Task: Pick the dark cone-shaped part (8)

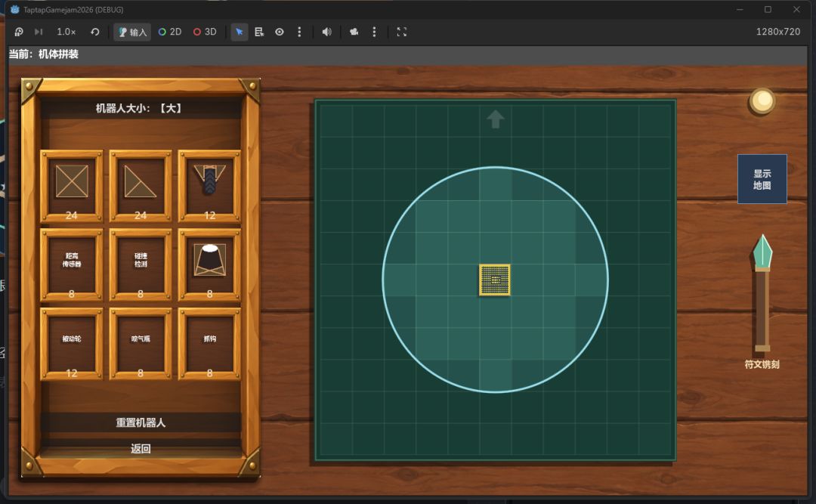Action: pos(209,264)
